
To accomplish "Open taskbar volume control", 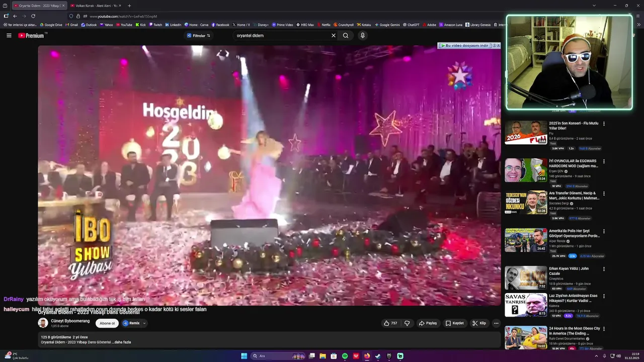I will click(x=618, y=356).
